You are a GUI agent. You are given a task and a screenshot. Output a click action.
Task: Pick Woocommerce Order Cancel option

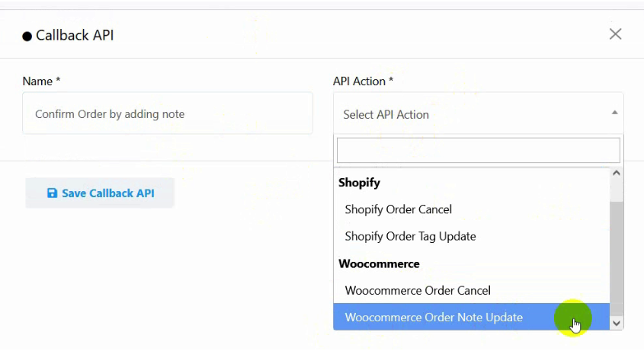click(472, 291)
